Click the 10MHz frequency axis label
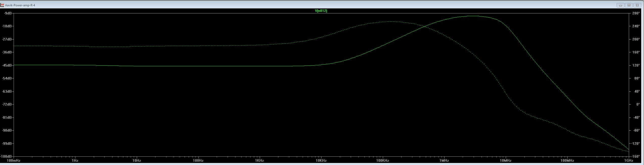 click(506, 160)
